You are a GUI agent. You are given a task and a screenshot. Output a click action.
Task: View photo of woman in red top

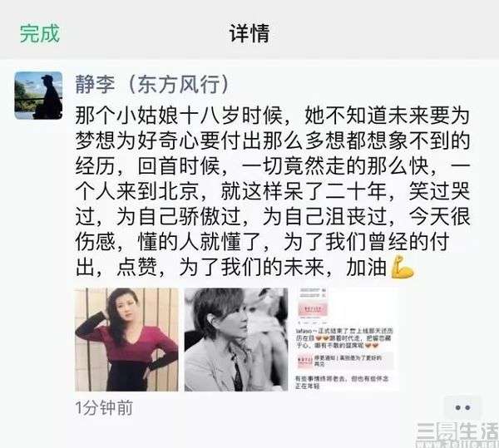pos(126,339)
